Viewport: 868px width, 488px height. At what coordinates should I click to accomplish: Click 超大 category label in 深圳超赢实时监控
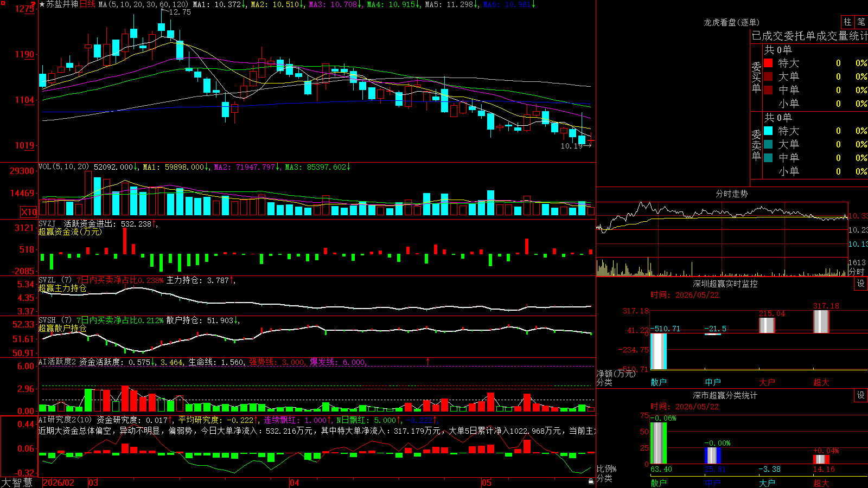821,382
